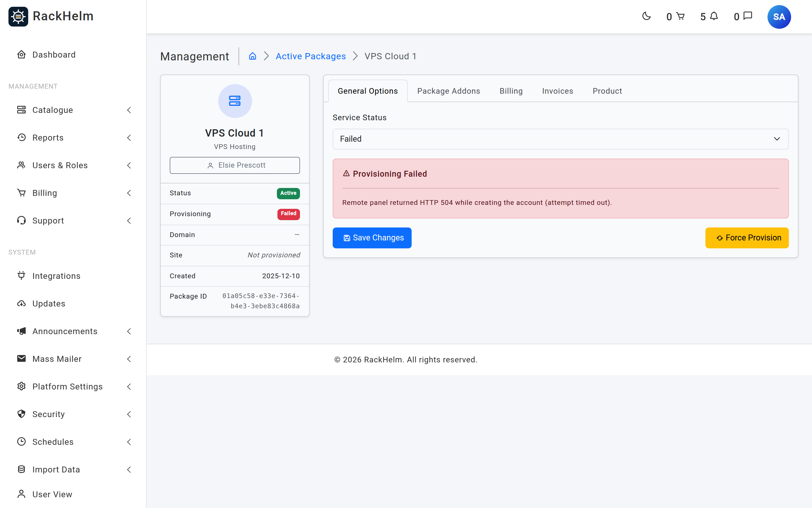Switch to the Invoices tab
This screenshot has height=508, width=812.
[557, 91]
